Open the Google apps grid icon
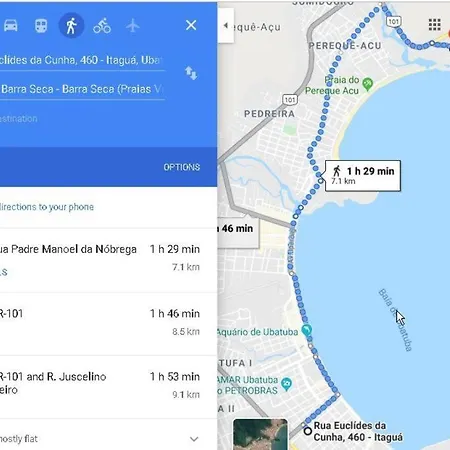450x450 pixels. pos(435,24)
